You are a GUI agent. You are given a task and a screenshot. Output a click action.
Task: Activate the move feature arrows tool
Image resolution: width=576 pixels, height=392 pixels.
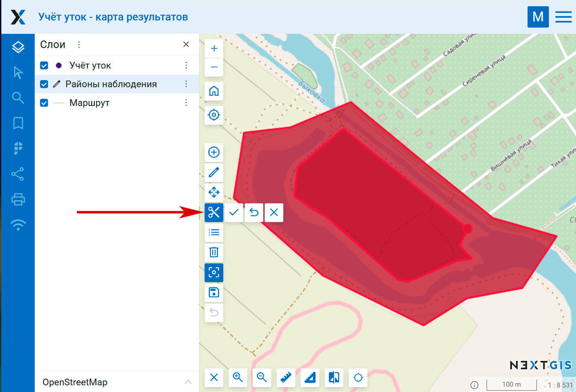214,193
